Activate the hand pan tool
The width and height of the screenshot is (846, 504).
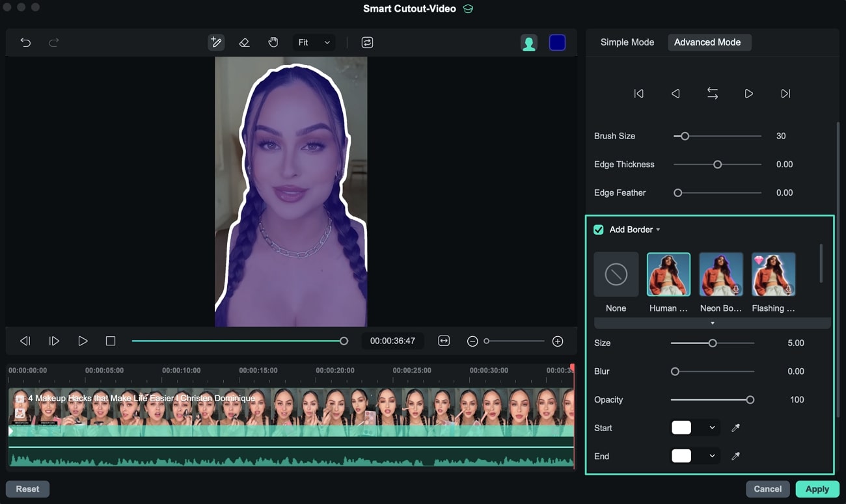pyautogui.click(x=273, y=42)
